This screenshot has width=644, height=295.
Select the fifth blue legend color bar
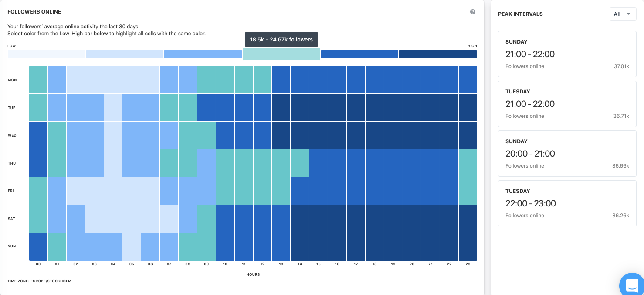[x=359, y=54]
